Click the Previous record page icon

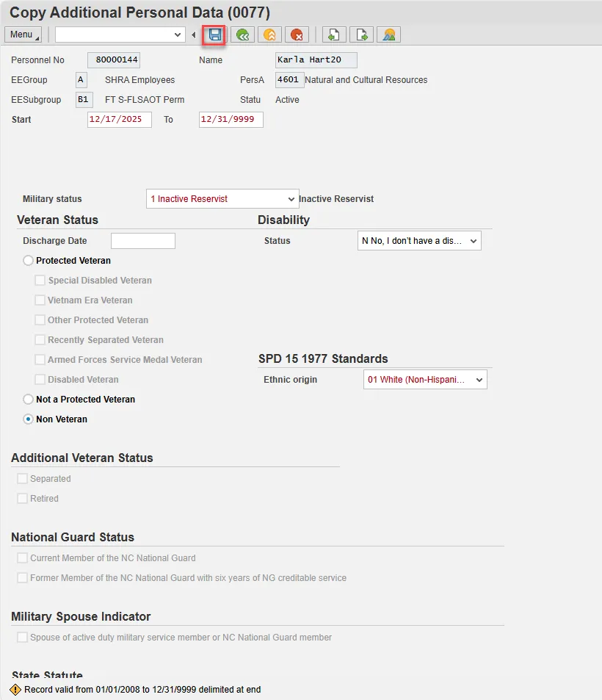pos(334,35)
